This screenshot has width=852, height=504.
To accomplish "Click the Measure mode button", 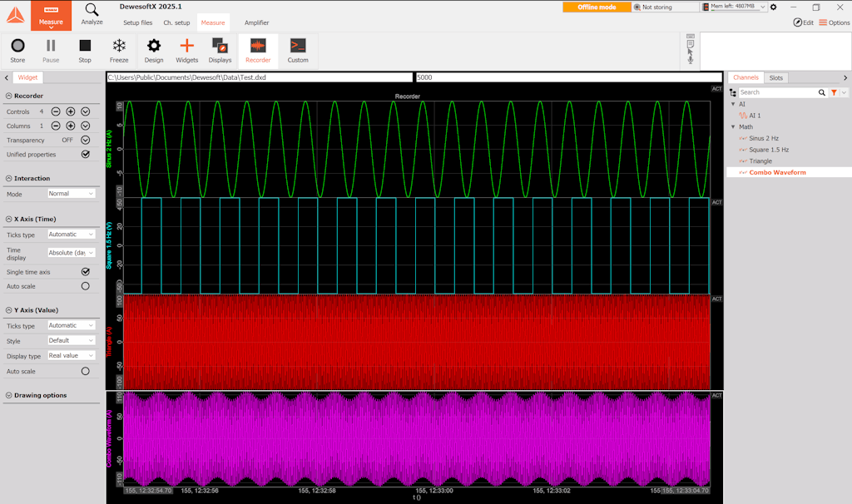I will coord(51,15).
